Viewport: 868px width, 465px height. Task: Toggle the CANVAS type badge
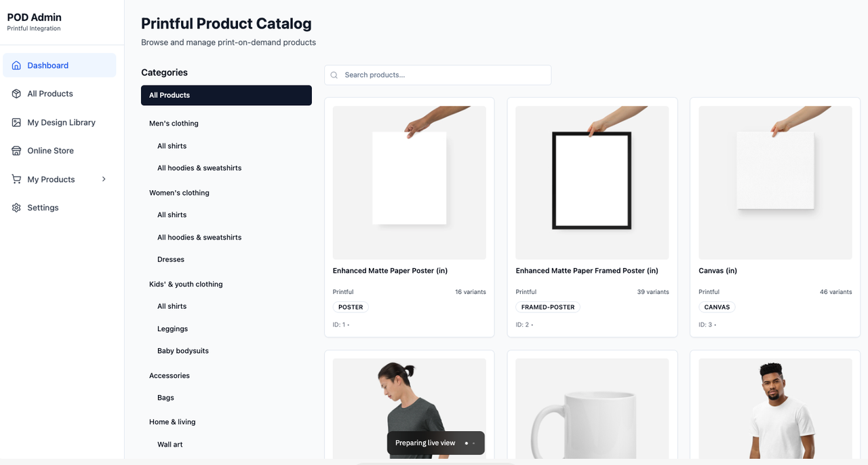coord(717,307)
